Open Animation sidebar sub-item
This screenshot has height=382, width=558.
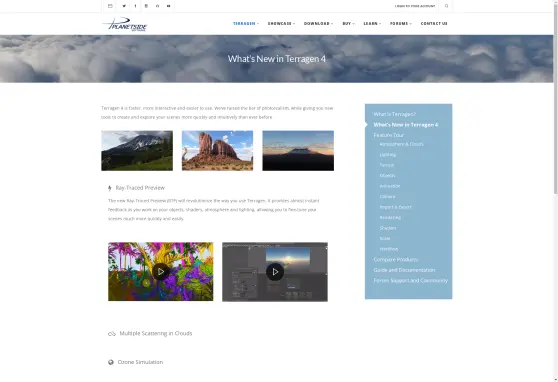(x=390, y=186)
